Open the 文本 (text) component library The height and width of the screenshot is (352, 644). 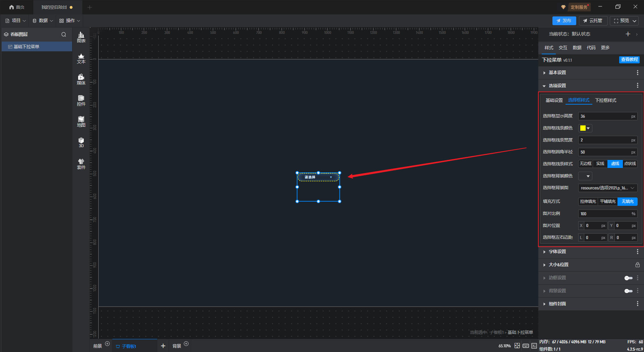81,58
